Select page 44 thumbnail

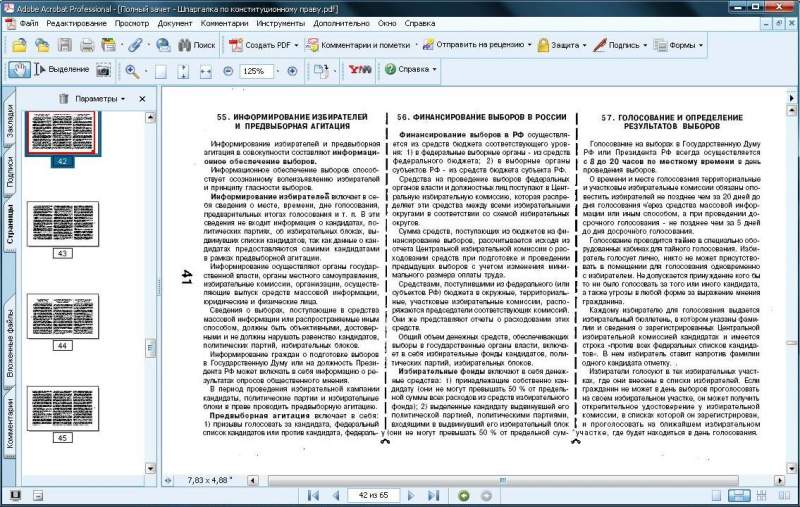63,317
